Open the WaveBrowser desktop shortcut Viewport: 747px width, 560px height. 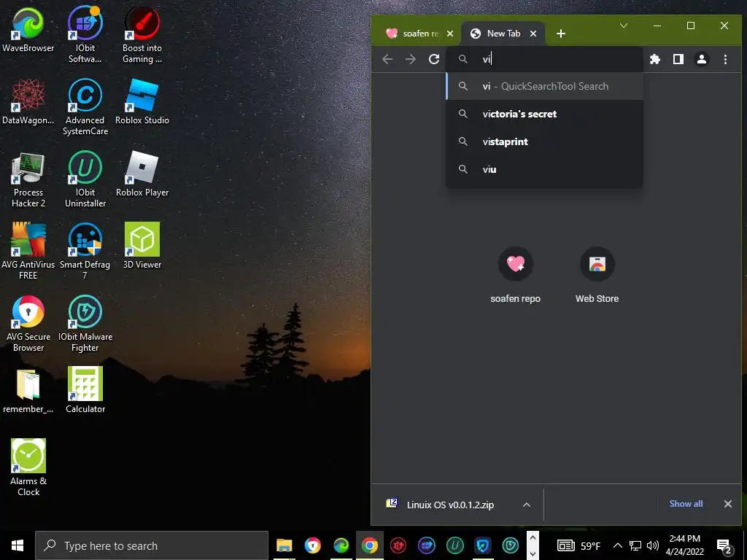[x=28, y=29]
